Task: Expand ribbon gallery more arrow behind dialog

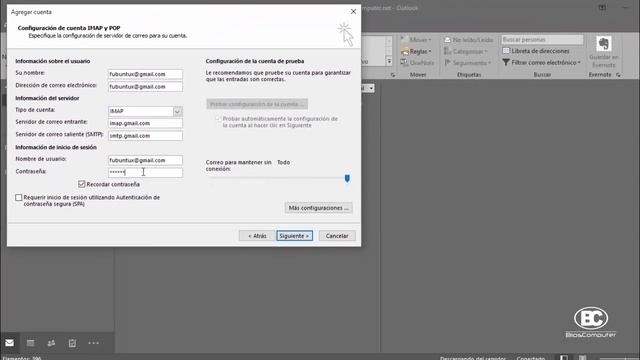Action: pyautogui.click(x=389, y=62)
